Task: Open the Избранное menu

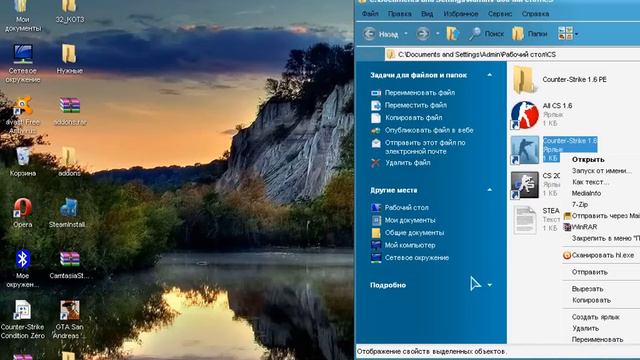Action: 461,14
